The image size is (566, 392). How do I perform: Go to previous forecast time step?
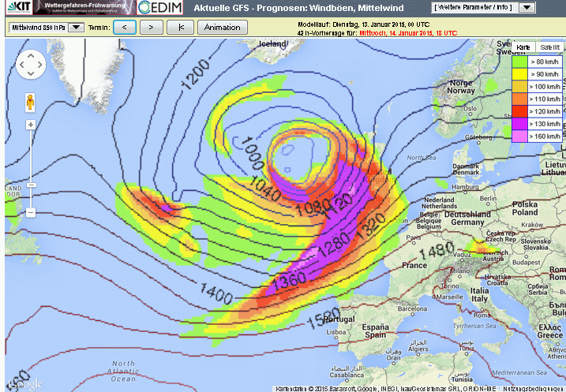[125, 27]
